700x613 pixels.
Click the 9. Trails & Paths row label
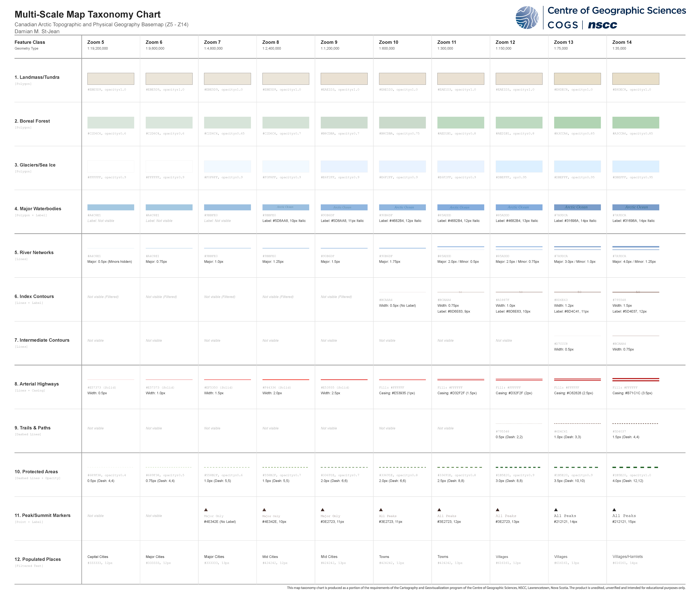(32, 428)
